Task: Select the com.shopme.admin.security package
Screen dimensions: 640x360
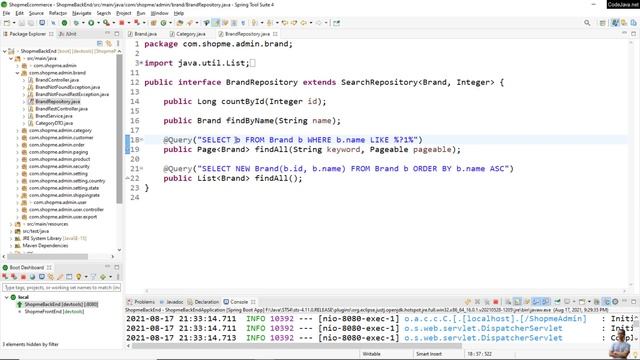Action: [59, 167]
